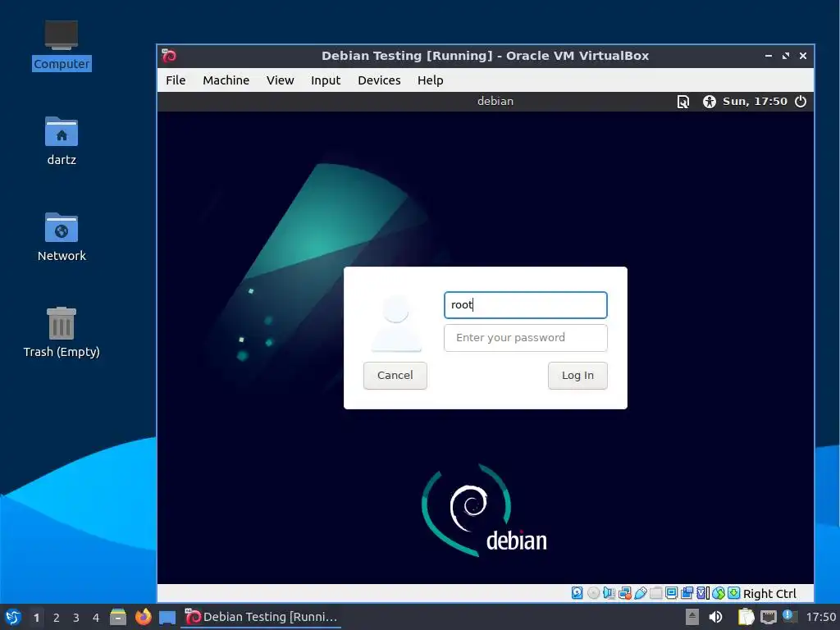Open the Machine menu
Image resolution: width=840 pixels, height=630 pixels.
226,80
